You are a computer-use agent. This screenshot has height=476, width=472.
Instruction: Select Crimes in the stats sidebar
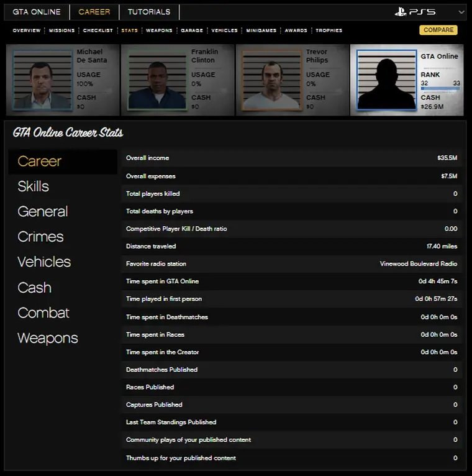(x=40, y=237)
